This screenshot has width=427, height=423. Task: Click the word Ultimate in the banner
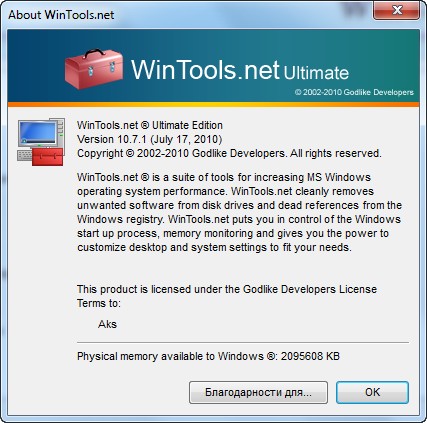click(x=316, y=73)
